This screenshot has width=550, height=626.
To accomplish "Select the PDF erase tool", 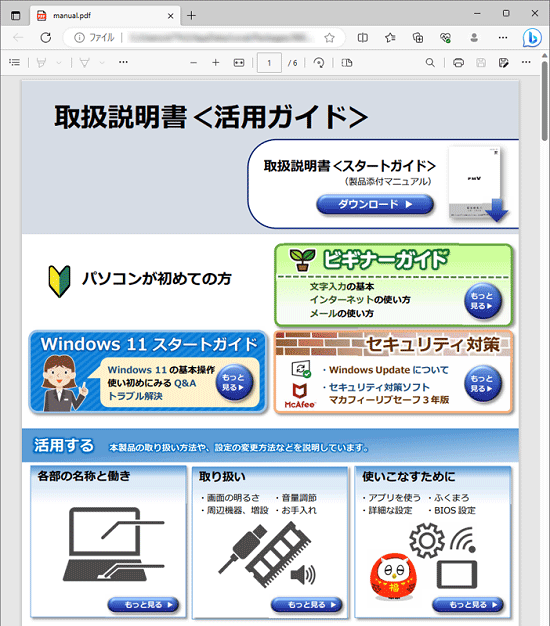I will (x=84, y=63).
